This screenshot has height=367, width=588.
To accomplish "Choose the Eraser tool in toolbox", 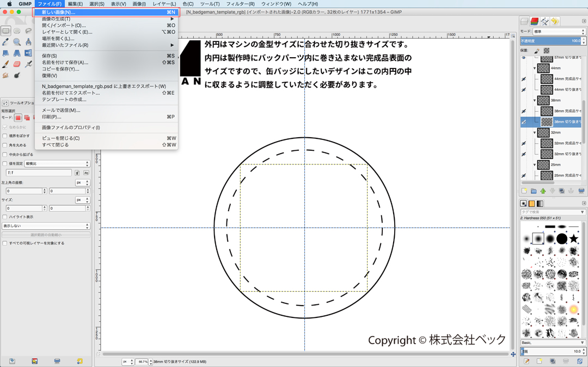I will (x=17, y=64).
